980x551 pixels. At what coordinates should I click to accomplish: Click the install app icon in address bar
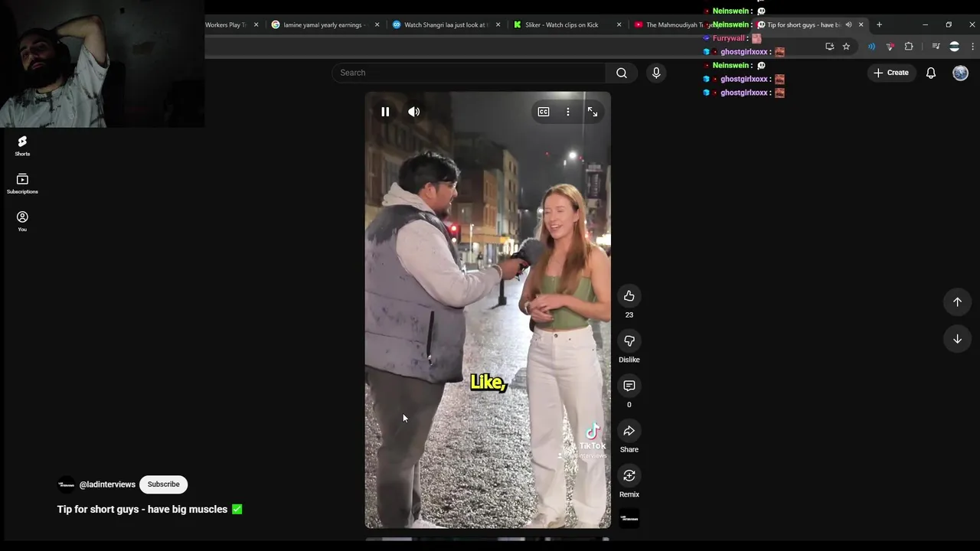[x=829, y=47]
